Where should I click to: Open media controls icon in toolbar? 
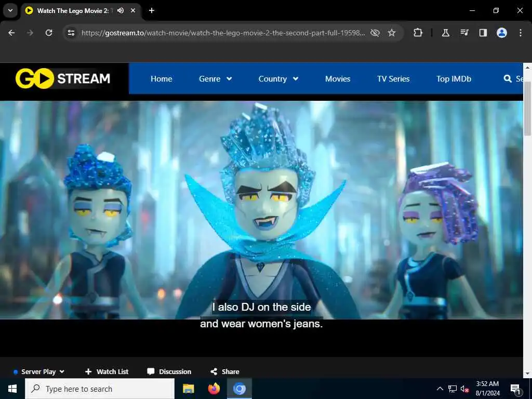(x=464, y=33)
